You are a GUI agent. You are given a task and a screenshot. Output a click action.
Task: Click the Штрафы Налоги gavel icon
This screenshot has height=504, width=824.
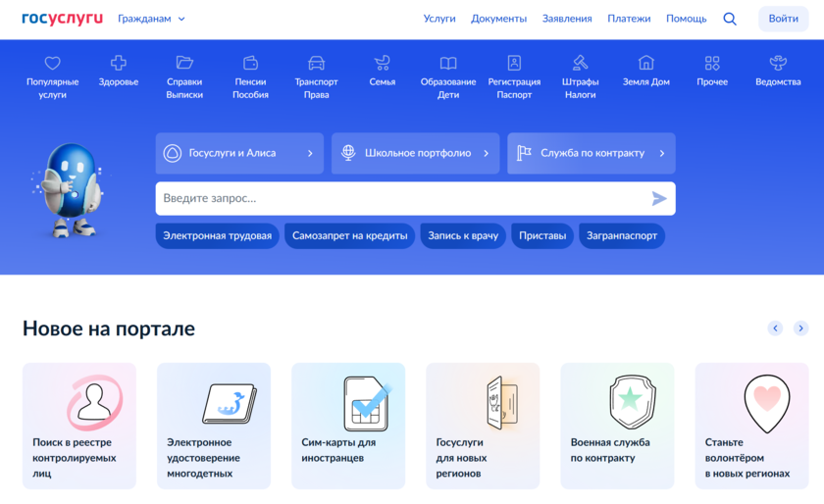[580, 64]
